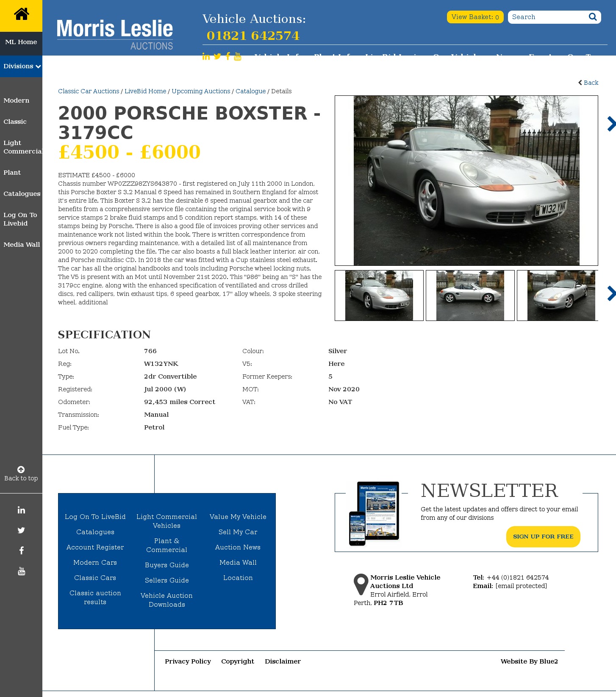Select the first car thumbnail
This screenshot has height=697, width=616.
379,296
